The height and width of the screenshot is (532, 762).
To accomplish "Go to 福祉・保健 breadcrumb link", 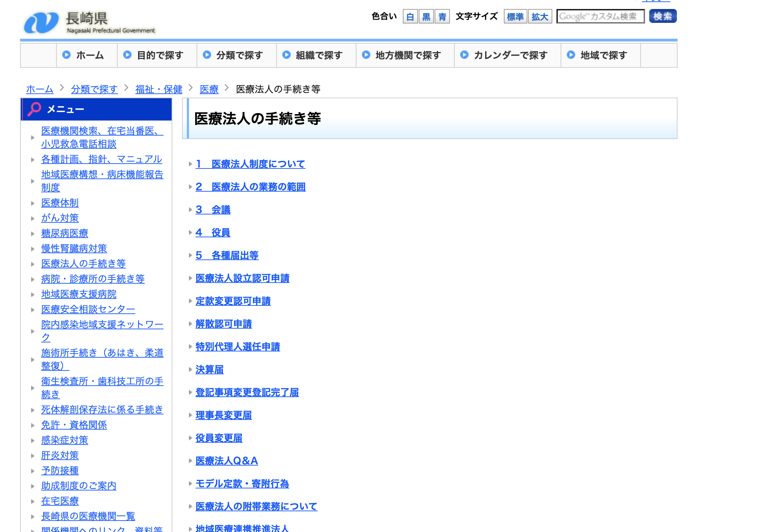I will click(x=158, y=89).
